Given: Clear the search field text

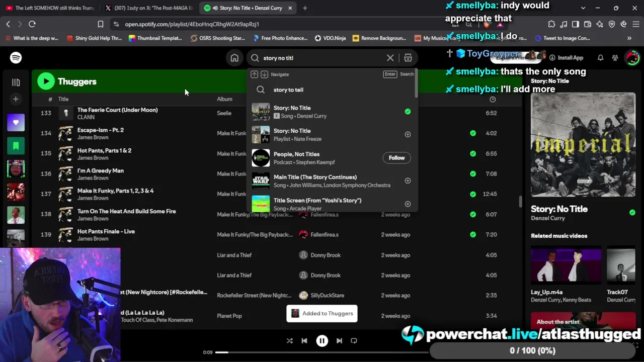Looking at the screenshot, I should click(390, 58).
